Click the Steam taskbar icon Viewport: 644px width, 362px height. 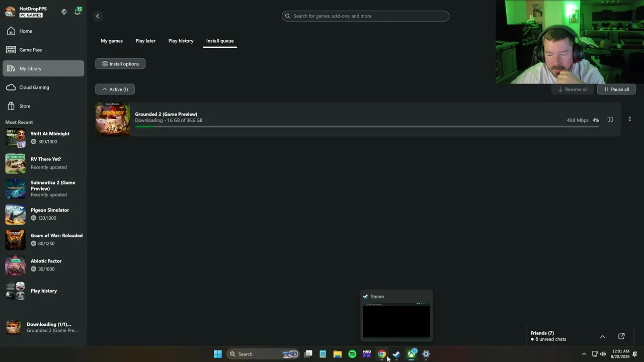(396, 354)
